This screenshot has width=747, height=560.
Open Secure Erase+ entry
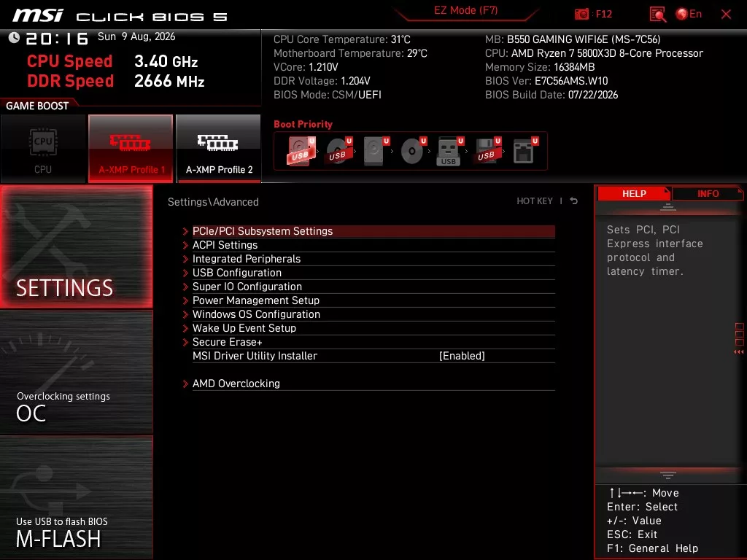pyautogui.click(x=373, y=341)
